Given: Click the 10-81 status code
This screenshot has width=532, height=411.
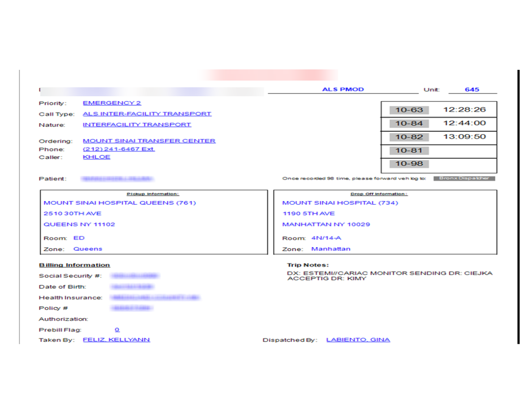Looking at the screenshot, I should point(409,150).
